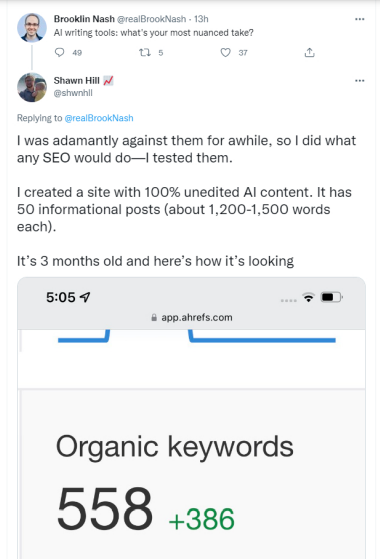Click the reply comment icon on Brooklin's tweet
Viewport: 380px width, 559px height.
[x=59, y=52]
